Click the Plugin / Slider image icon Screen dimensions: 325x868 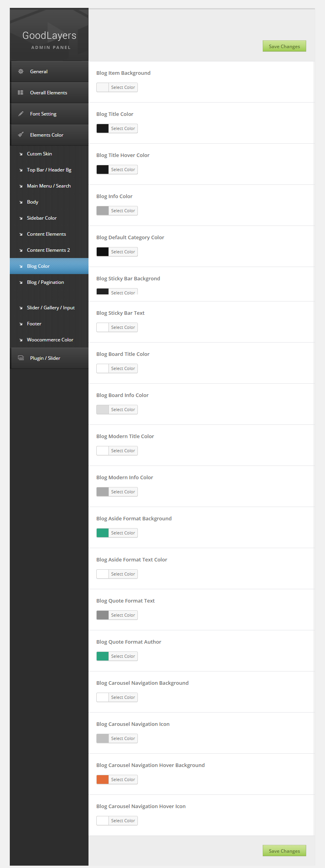pyautogui.click(x=21, y=358)
